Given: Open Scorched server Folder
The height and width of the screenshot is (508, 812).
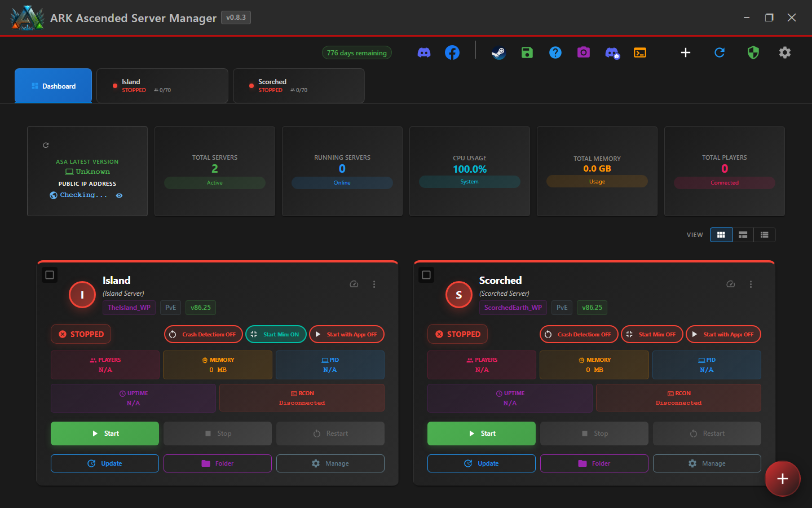Looking at the screenshot, I should click(x=594, y=463).
